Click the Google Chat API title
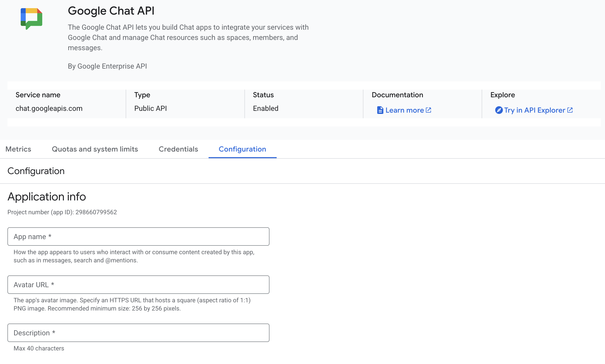The image size is (605, 364). tap(111, 11)
